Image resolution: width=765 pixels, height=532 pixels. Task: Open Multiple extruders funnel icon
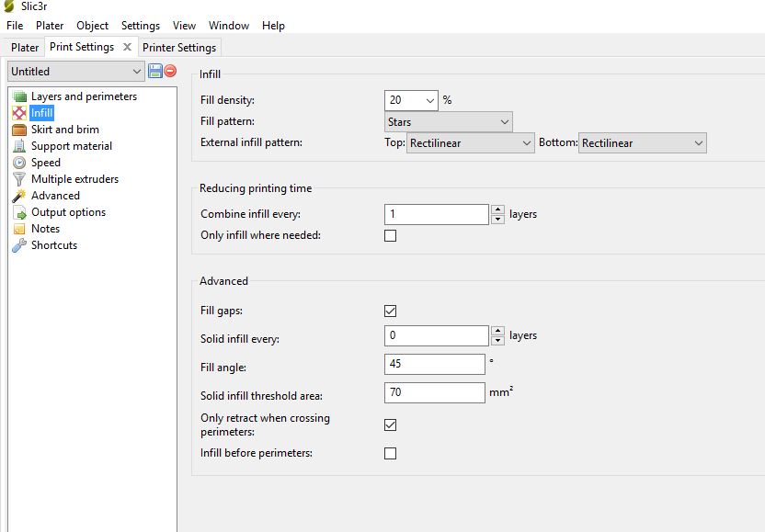coord(19,179)
